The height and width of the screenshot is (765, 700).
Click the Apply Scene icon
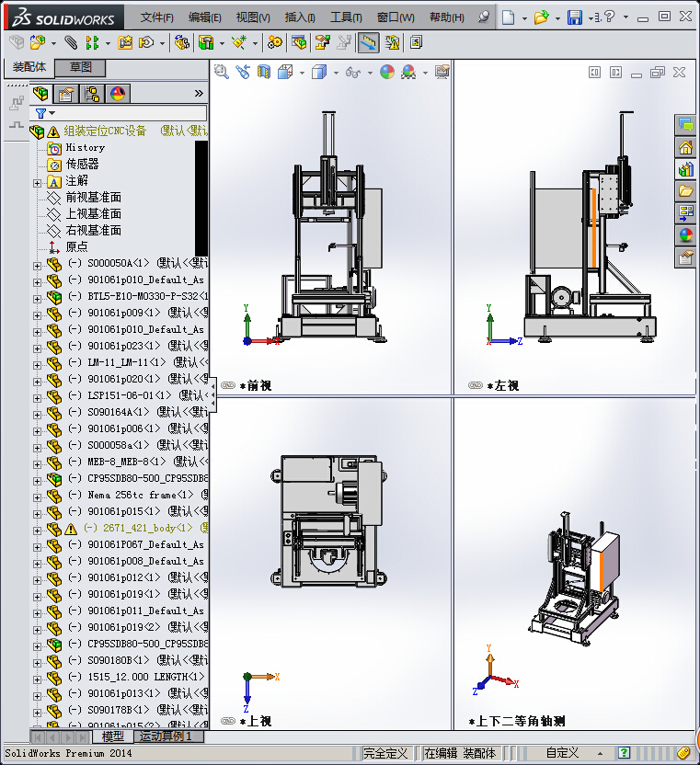408,73
